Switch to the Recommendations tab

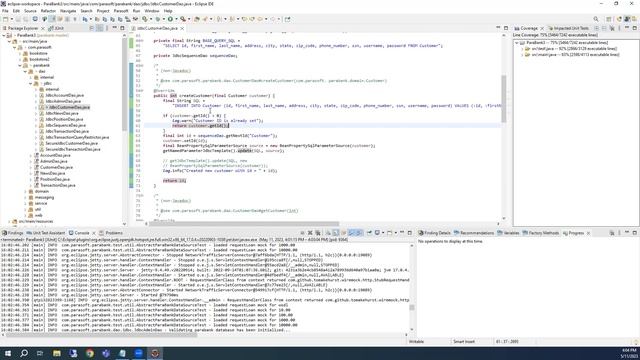pyautogui.click(x=473, y=233)
